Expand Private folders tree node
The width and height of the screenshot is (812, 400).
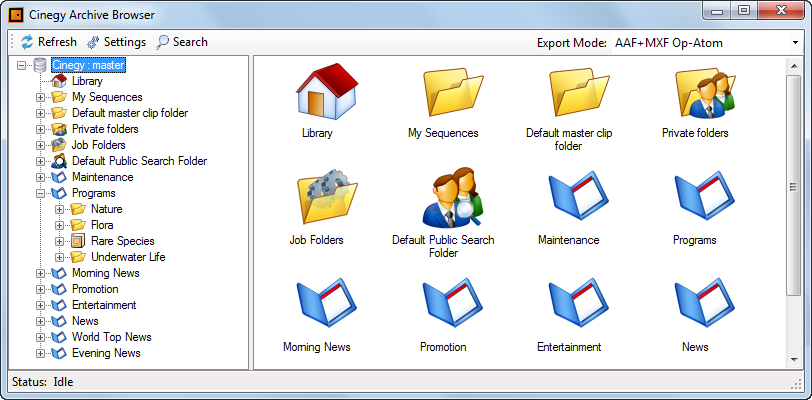pyautogui.click(x=40, y=130)
